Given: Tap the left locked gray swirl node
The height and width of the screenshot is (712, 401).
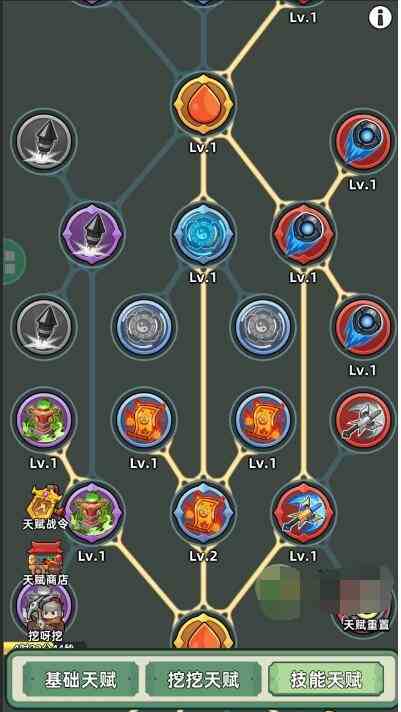Looking at the screenshot, I should click(144, 326).
